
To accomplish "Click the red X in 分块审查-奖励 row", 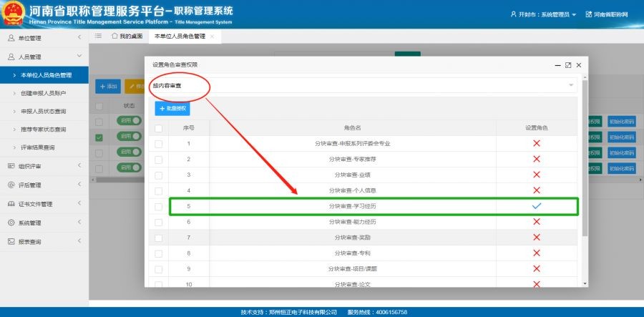I will pyautogui.click(x=537, y=238).
